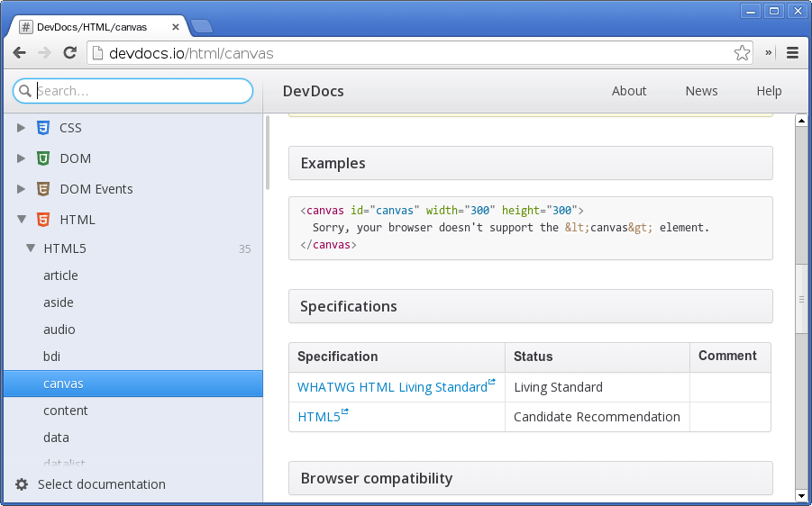Viewport: 812px width, 506px height.
Task: Click the gear icon for documentation
Action: pyautogui.click(x=22, y=484)
